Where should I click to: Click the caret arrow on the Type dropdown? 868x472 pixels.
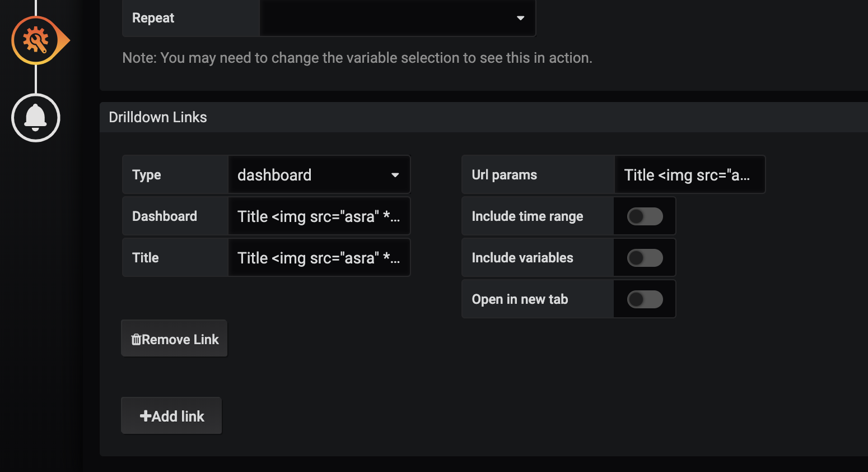(395, 174)
